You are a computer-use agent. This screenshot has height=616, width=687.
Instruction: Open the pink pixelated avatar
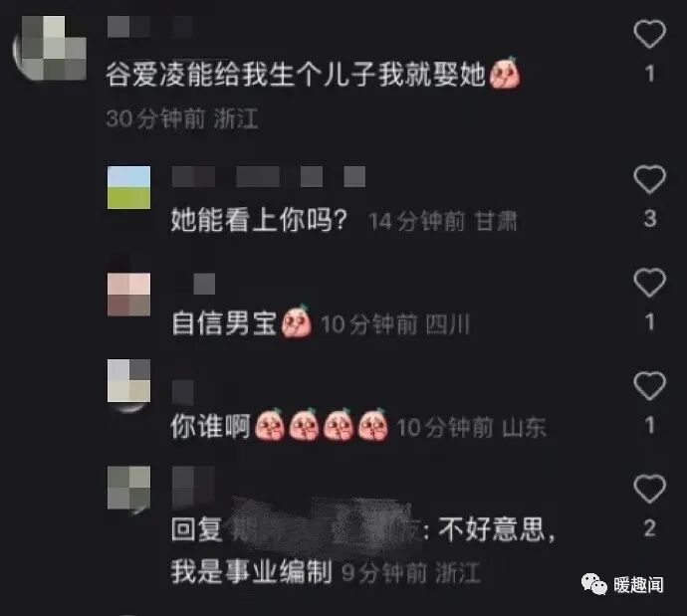[128, 295]
